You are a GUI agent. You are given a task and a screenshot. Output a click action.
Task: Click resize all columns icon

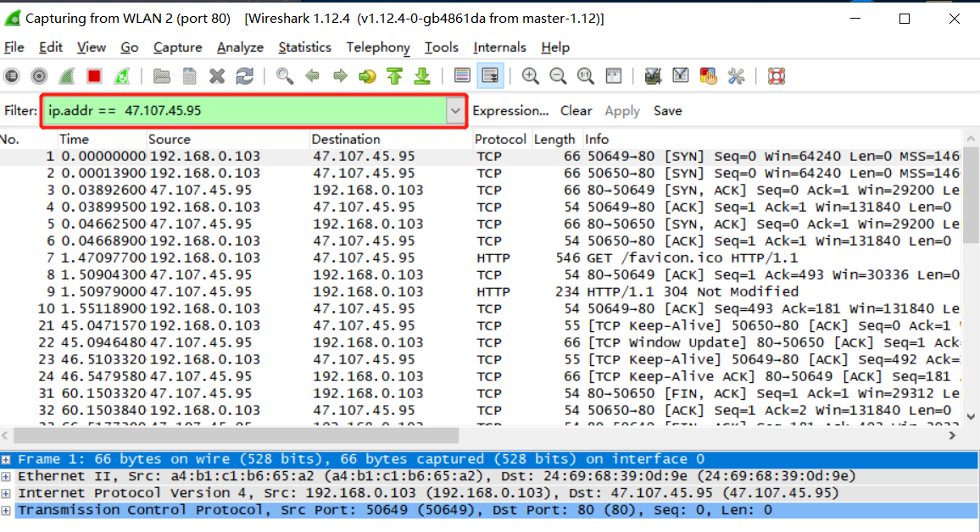pos(613,76)
